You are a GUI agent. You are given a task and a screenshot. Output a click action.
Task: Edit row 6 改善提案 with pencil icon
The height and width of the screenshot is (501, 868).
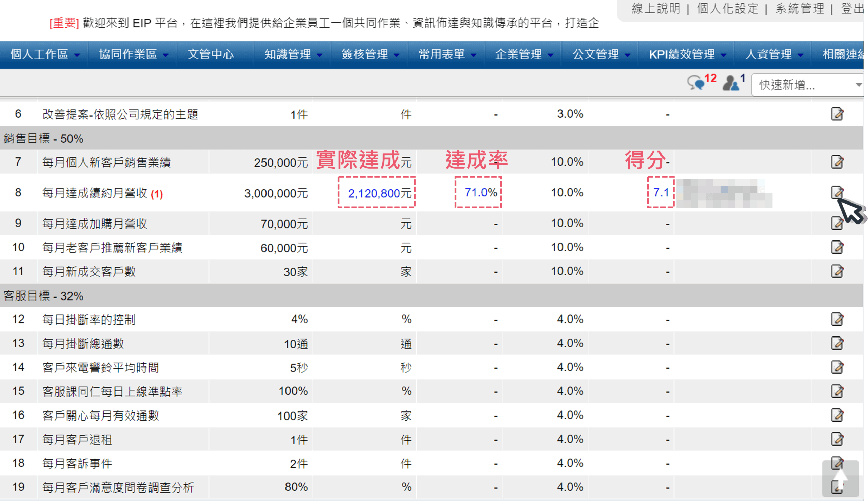[837, 114]
